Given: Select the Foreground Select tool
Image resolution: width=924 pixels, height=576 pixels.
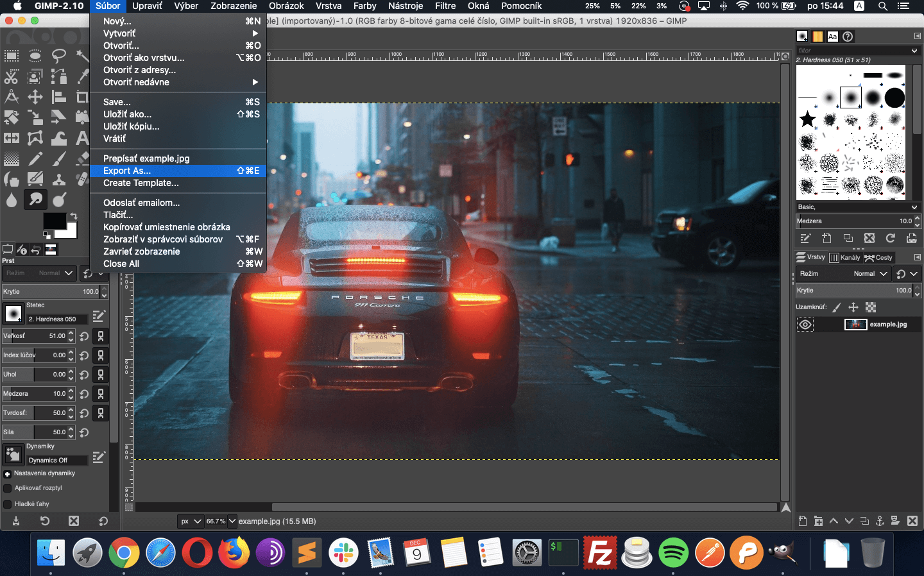Looking at the screenshot, I should (35, 77).
